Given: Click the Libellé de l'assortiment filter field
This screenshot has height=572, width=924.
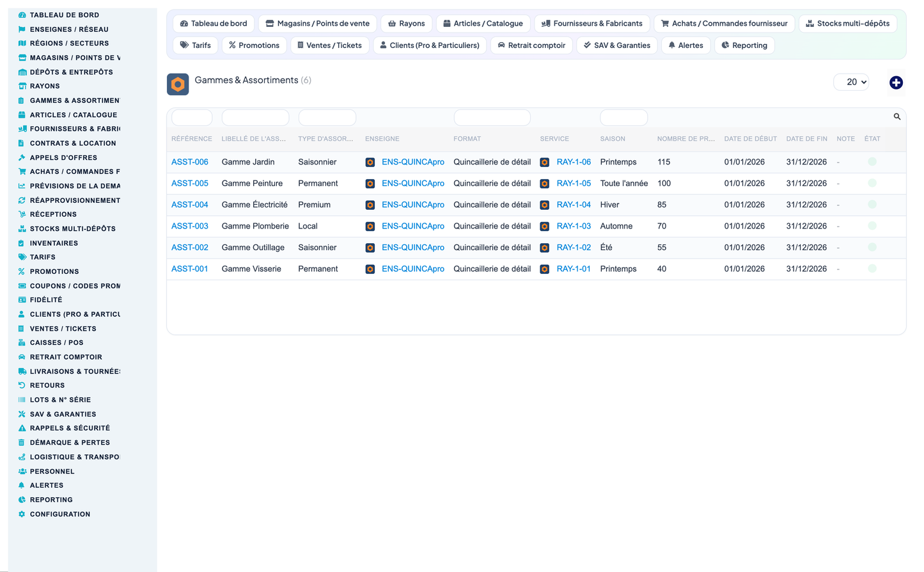Looking at the screenshot, I should (x=255, y=117).
